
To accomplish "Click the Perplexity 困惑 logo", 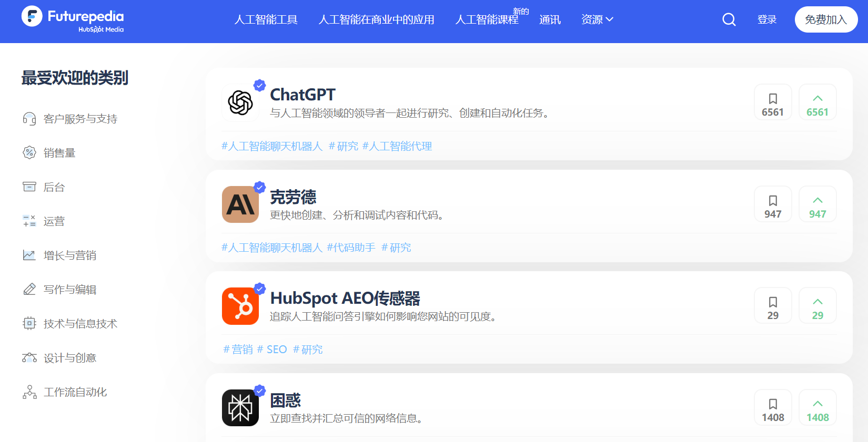I will click(x=240, y=408).
